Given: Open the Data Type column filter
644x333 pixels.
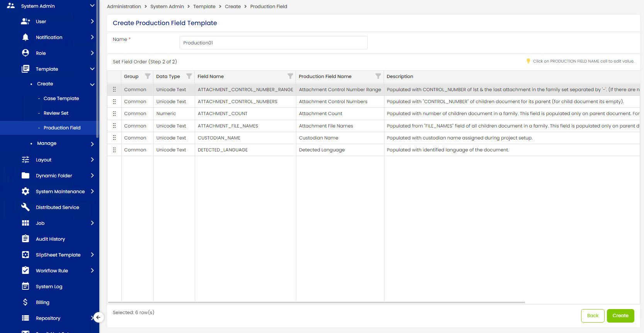Looking at the screenshot, I should pyautogui.click(x=189, y=76).
